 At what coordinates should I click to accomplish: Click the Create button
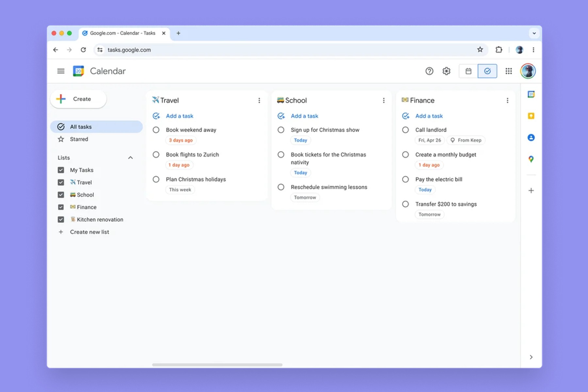[78, 99]
